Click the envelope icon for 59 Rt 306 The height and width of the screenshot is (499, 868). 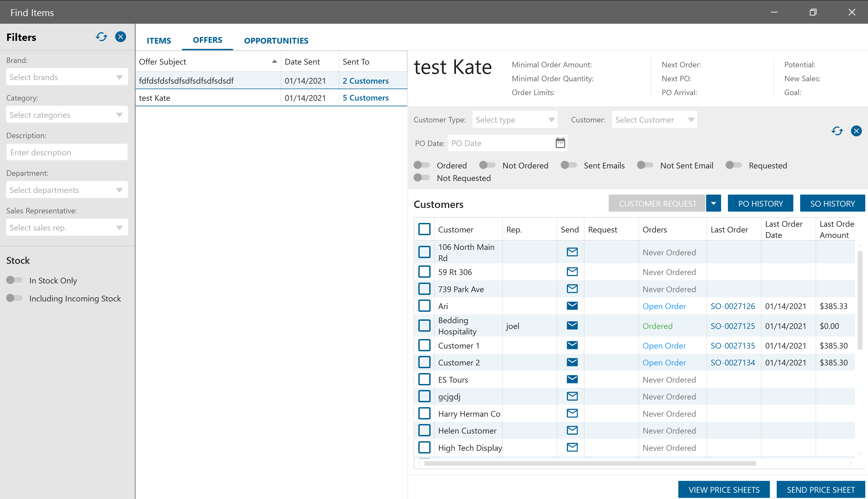572,272
